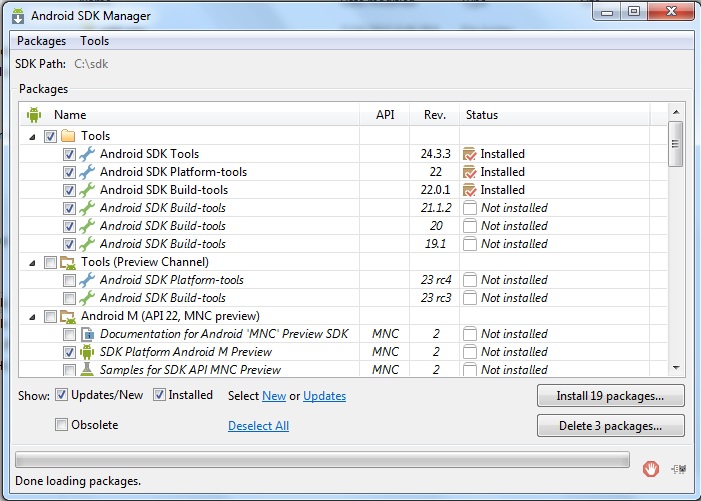Click the Android M preview folder icon
Screen dimensions: 701x501
tap(68, 317)
